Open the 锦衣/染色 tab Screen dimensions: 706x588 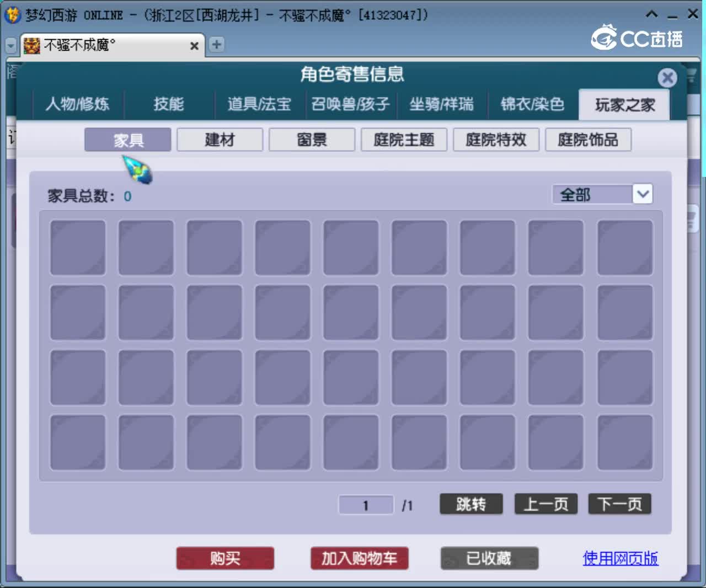click(533, 104)
